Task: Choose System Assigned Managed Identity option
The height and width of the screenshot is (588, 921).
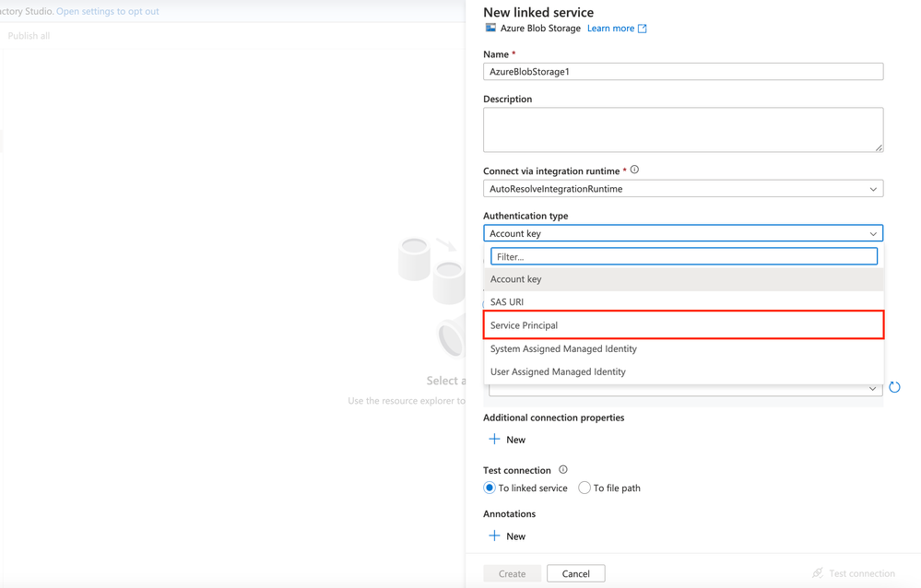Action: [x=683, y=348]
